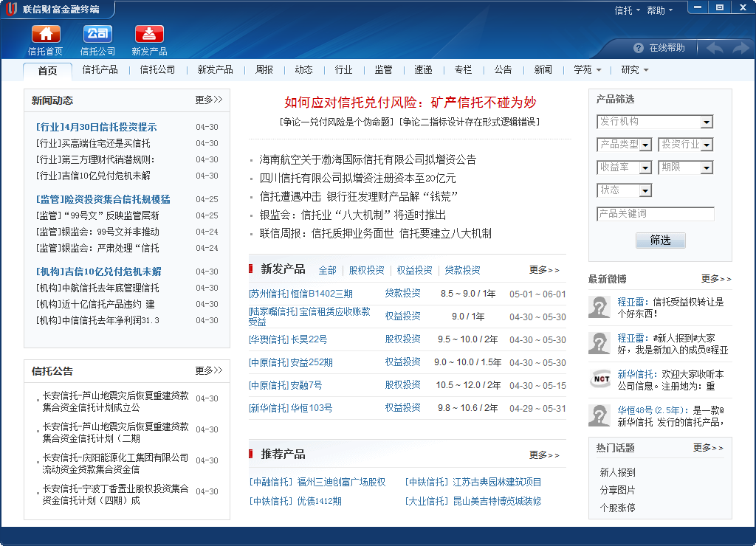756x546 pixels.
Task: Expand the 状态 dropdown
Action: [x=645, y=191]
